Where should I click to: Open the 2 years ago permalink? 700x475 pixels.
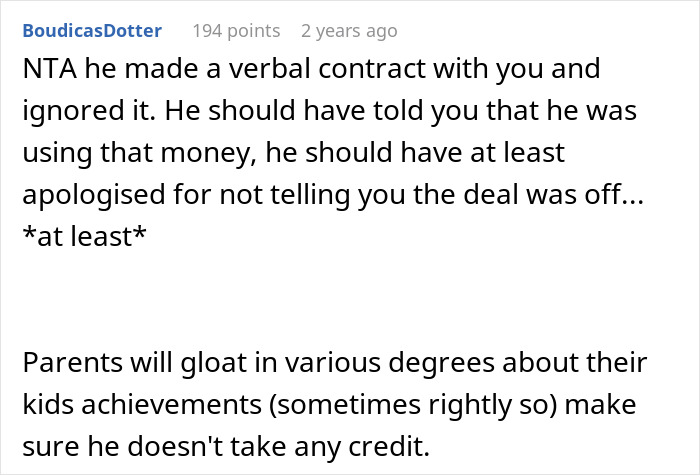(x=349, y=30)
